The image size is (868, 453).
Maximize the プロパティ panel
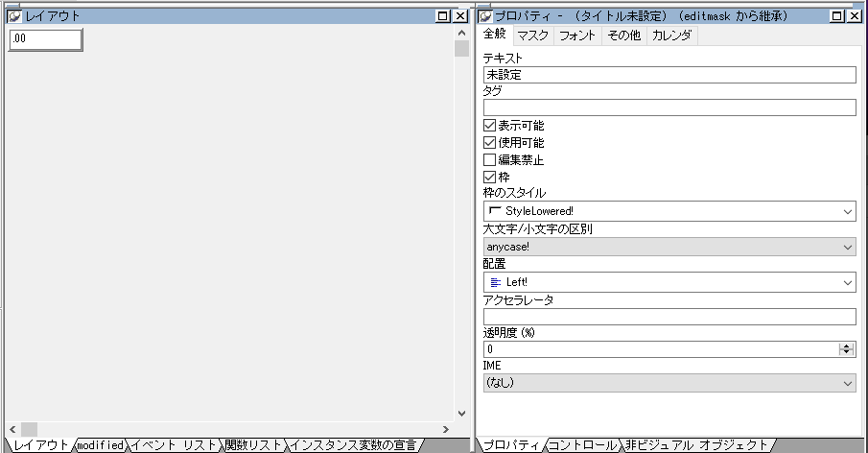click(837, 16)
